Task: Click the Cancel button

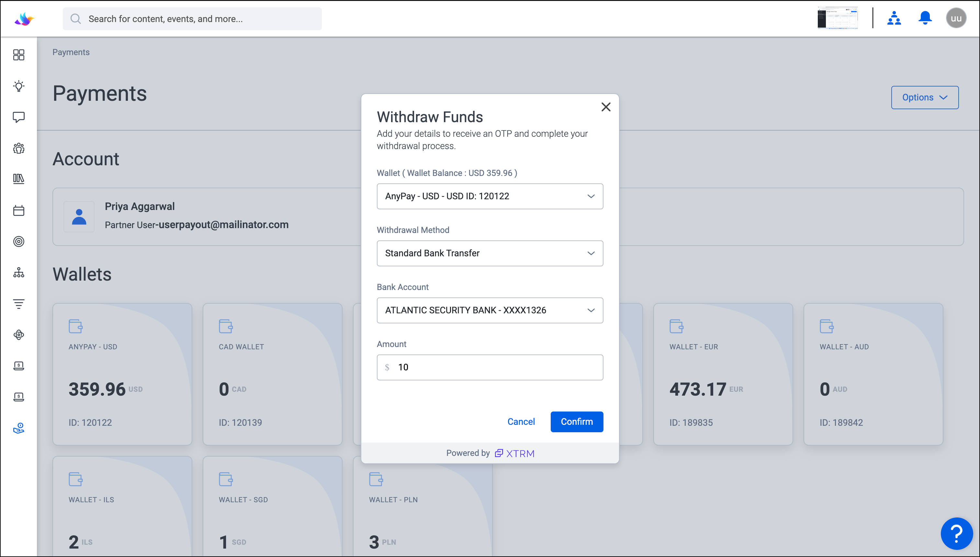Action: 521,422
